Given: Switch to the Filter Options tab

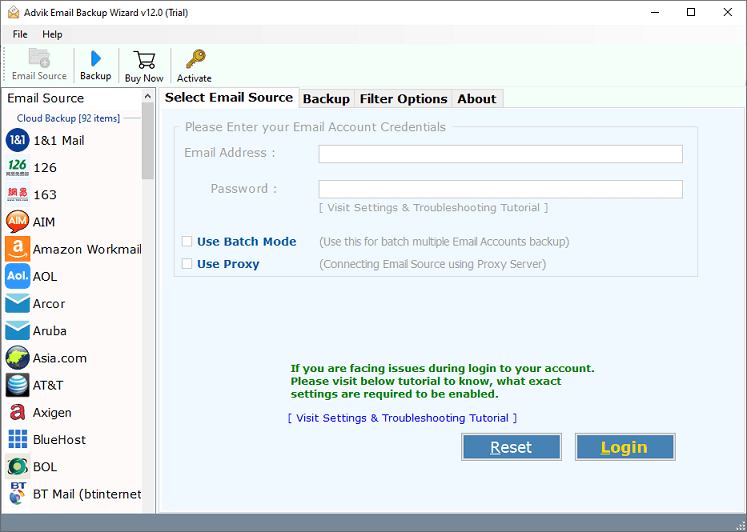Looking at the screenshot, I should pyautogui.click(x=404, y=99).
